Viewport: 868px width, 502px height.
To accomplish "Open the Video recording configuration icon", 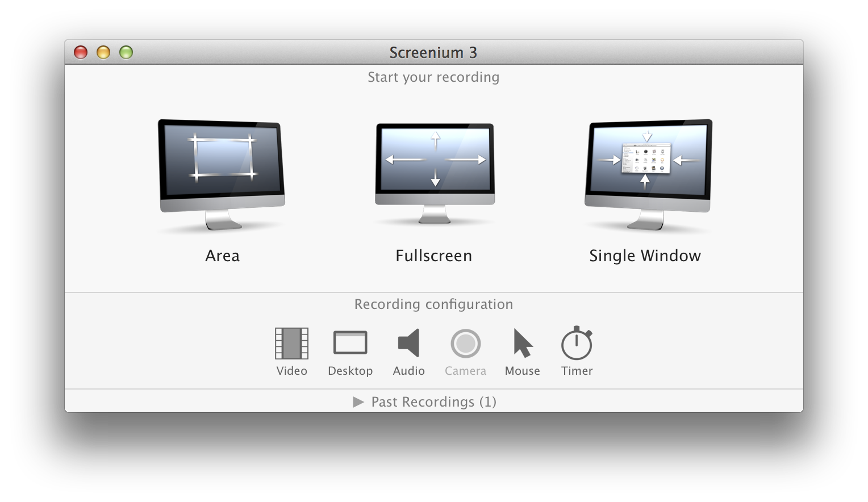I will point(291,344).
